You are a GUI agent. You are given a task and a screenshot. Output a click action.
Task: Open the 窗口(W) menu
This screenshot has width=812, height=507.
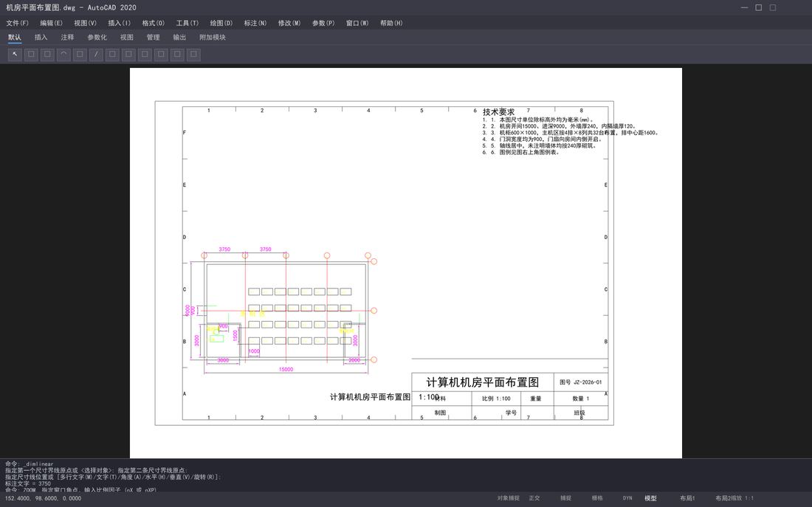coord(357,23)
